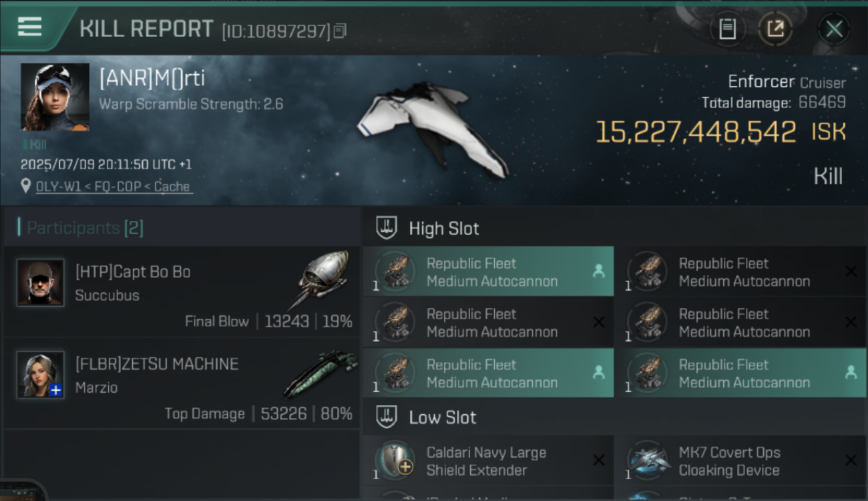Share kill report via export icon
Screen dimensions: 868x501
point(775,29)
